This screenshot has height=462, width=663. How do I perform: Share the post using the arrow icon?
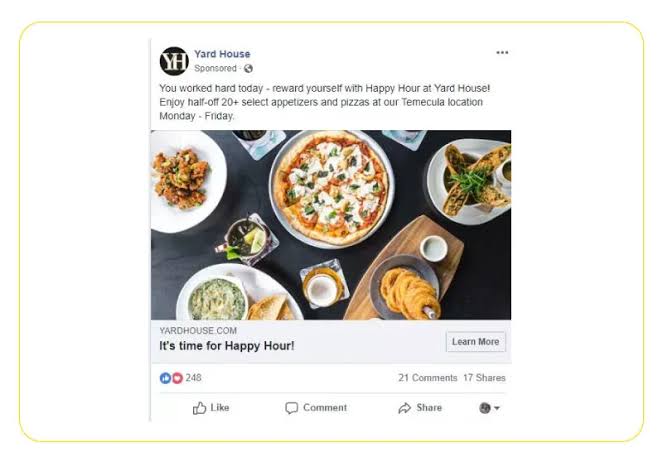click(420, 408)
